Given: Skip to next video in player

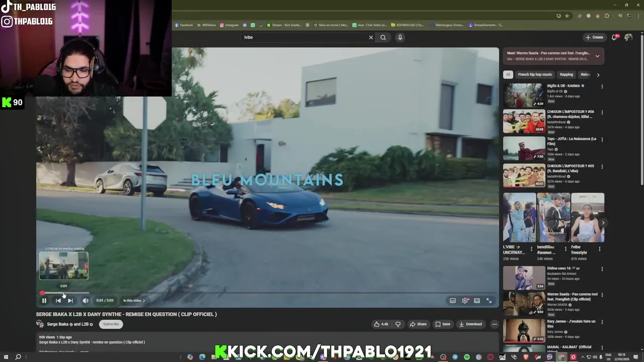Looking at the screenshot, I should [x=70, y=301].
